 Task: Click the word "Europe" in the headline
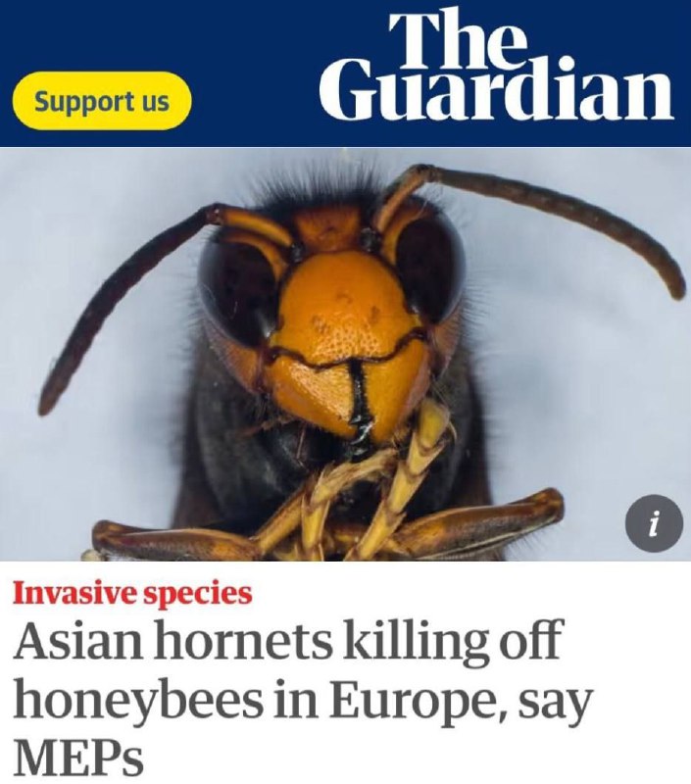(x=417, y=700)
